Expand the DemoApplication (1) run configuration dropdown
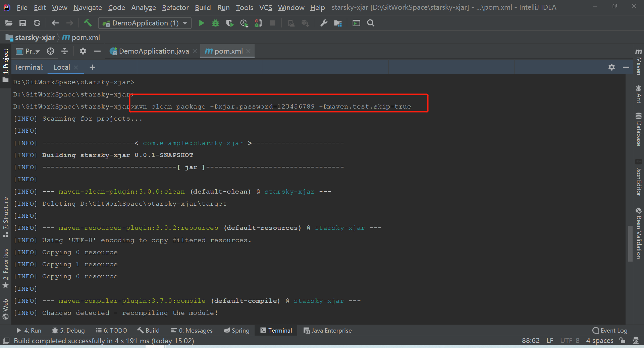Image resolution: width=644 pixels, height=348 pixels. click(x=145, y=23)
